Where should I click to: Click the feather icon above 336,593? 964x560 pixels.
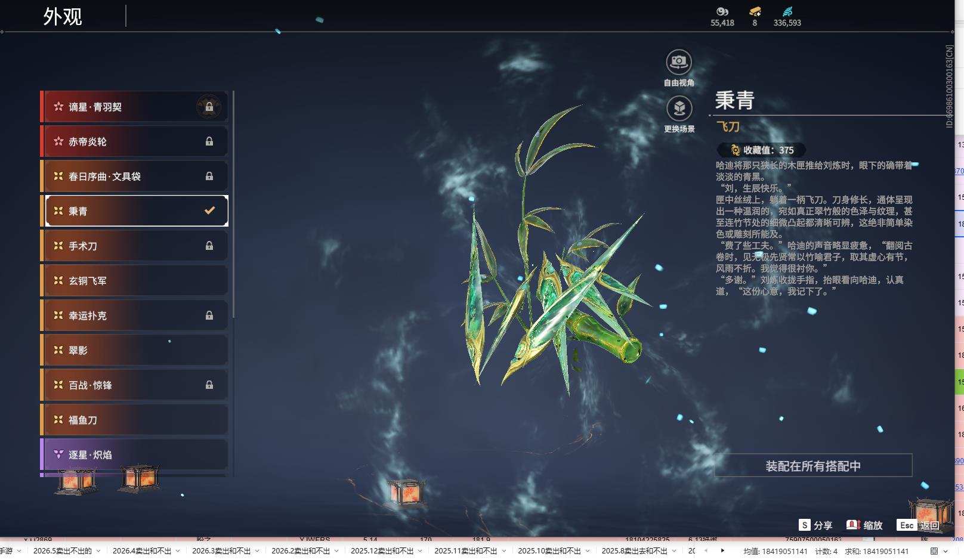pyautogui.click(x=787, y=11)
